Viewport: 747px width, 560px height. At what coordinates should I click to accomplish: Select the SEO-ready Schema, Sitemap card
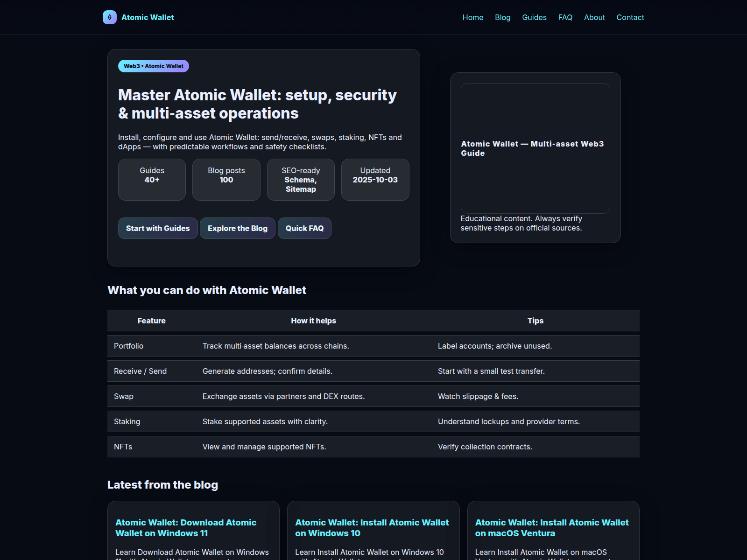point(301,180)
